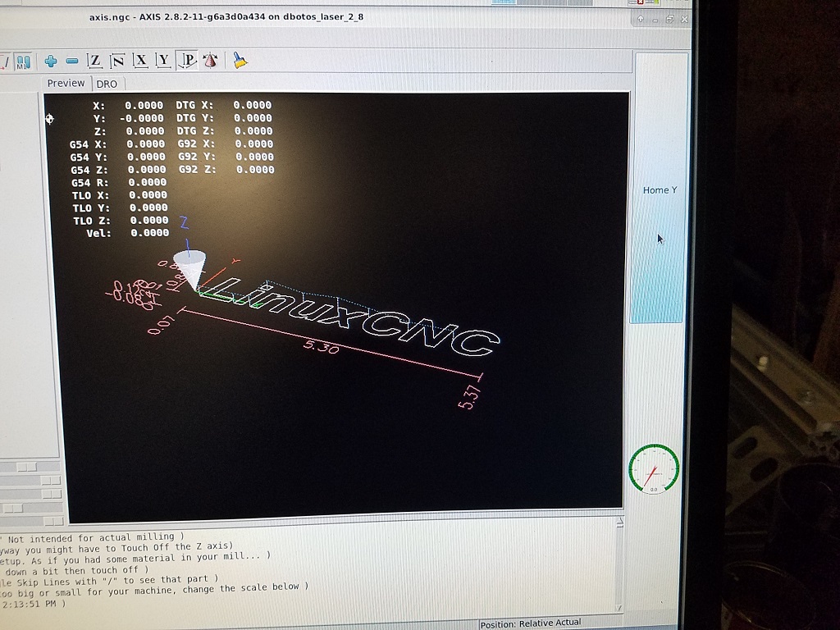Click the green round velocity gauge

click(654, 469)
